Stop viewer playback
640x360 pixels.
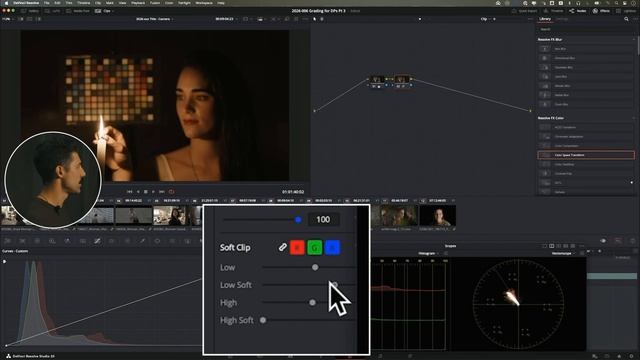(146, 191)
